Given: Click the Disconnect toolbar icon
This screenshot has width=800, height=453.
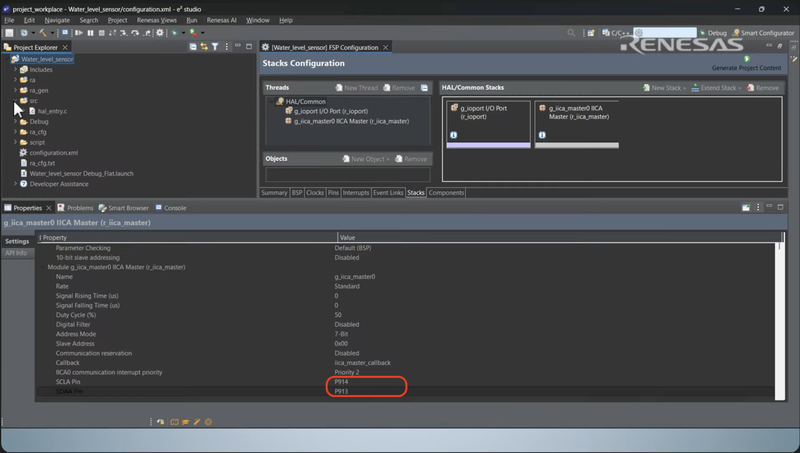Looking at the screenshot, I should pyautogui.click(x=112, y=33).
